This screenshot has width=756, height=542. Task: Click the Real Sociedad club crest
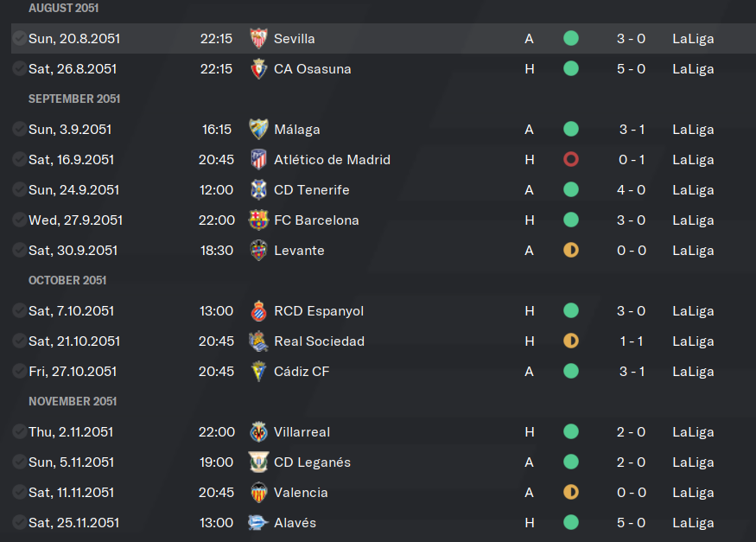click(x=258, y=341)
